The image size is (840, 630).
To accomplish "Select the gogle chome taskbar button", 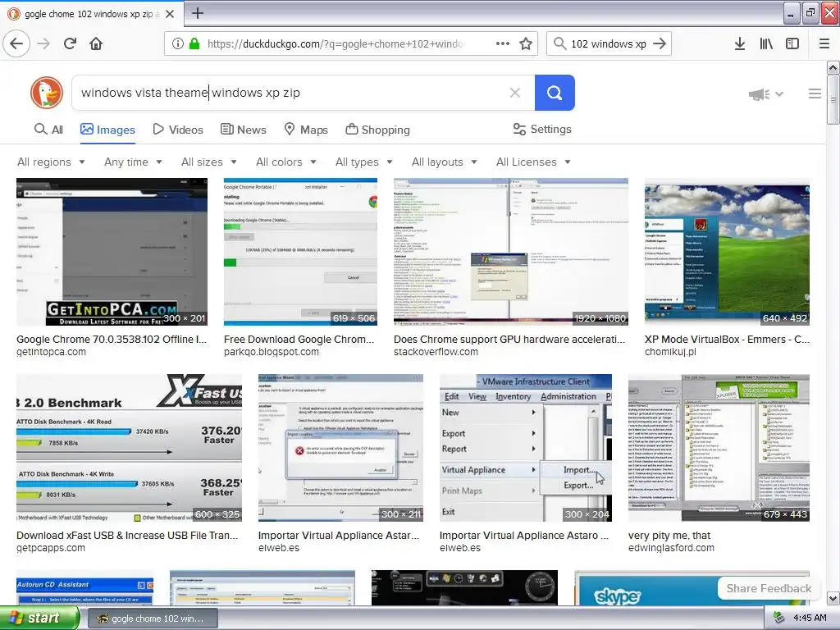I will (x=152, y=619).
